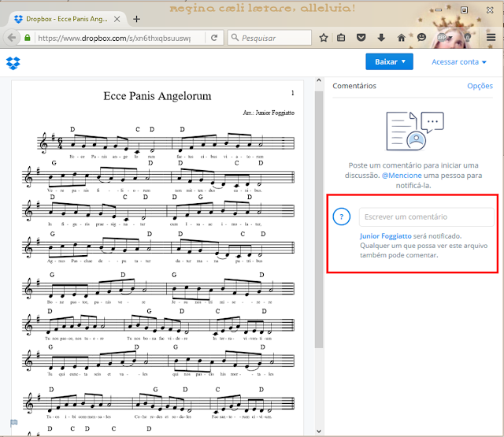
Task: Click the document vertical scrollbar thumb
Action: 318,220
